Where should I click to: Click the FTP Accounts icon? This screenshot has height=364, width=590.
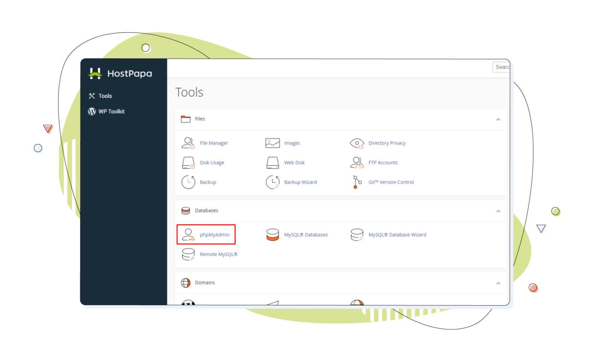[357, 163]
